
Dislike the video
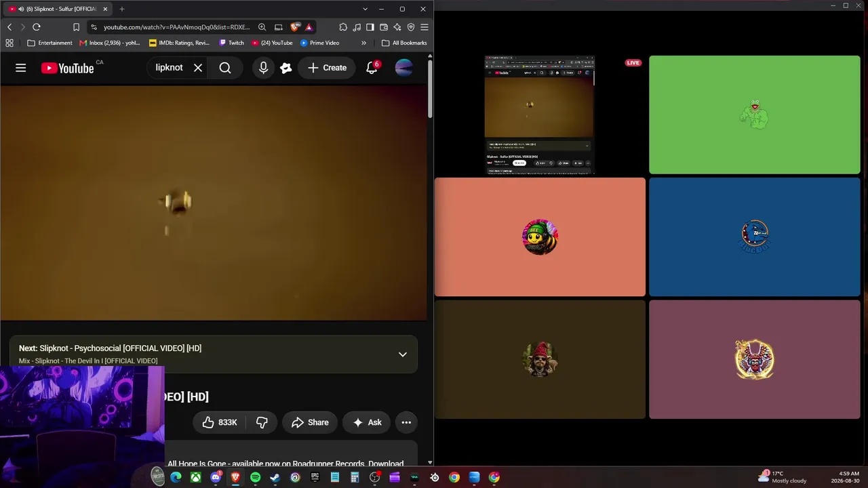pyautogui.click(x=262, y=422)
